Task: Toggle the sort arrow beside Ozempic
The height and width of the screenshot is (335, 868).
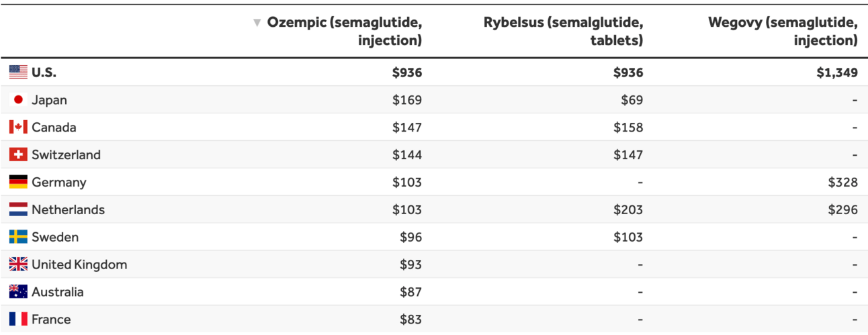Action: (257, 23)
